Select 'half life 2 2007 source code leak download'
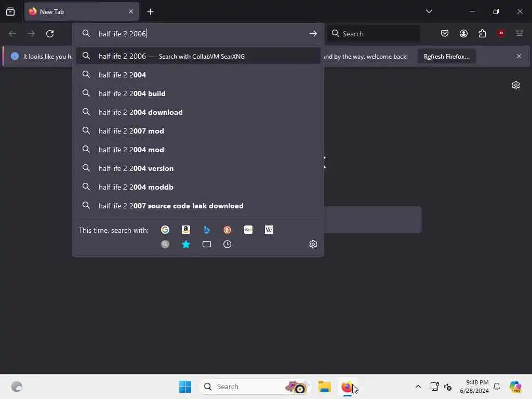The width and height of the screenshot is (532, 399). 198,206
